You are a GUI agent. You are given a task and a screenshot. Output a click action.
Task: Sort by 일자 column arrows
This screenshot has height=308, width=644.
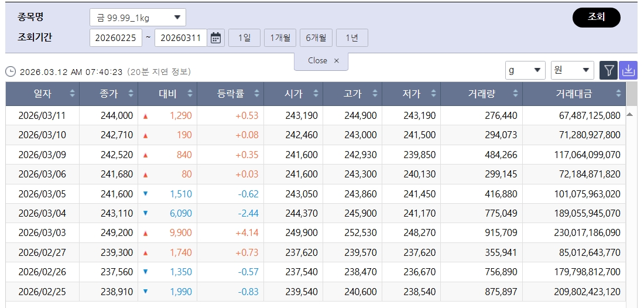pyautogui.click(x=72, y=94)
